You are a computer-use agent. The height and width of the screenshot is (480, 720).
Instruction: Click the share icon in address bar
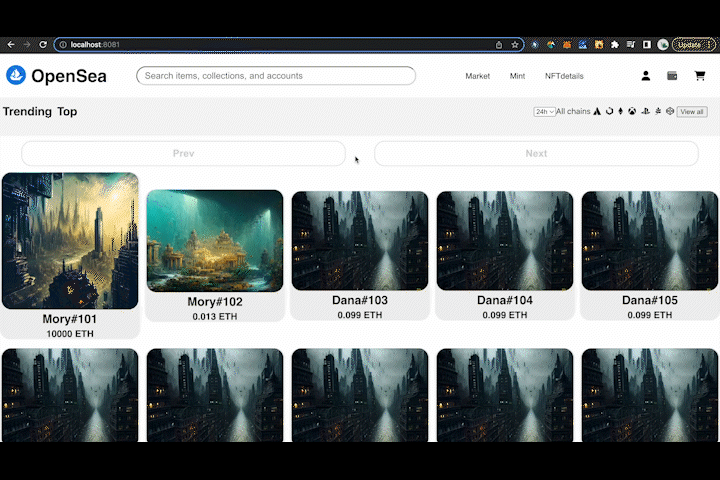click(x=499, y=45)
